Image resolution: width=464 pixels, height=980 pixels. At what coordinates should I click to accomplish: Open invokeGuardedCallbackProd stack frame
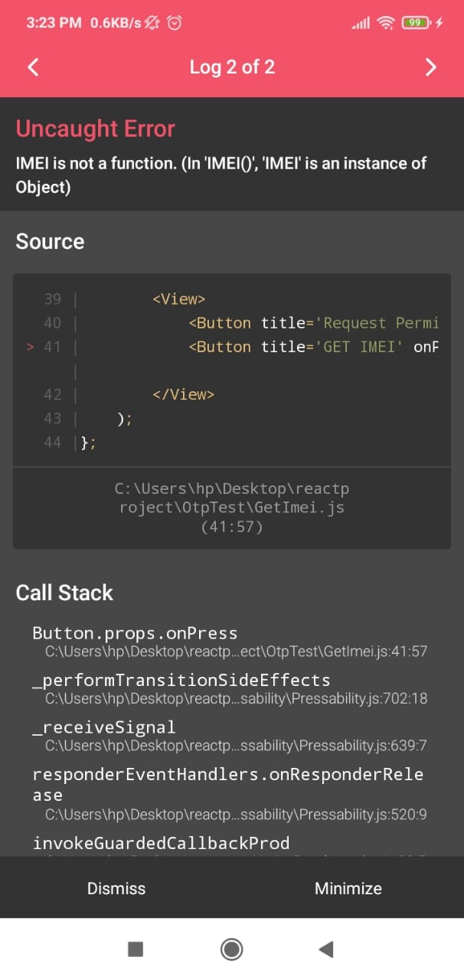coord(161,843)
